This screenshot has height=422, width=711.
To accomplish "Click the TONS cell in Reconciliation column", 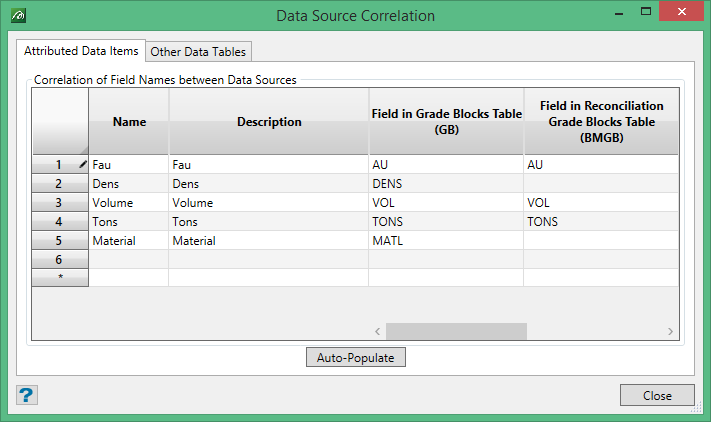I will click(x=600, y=221).
